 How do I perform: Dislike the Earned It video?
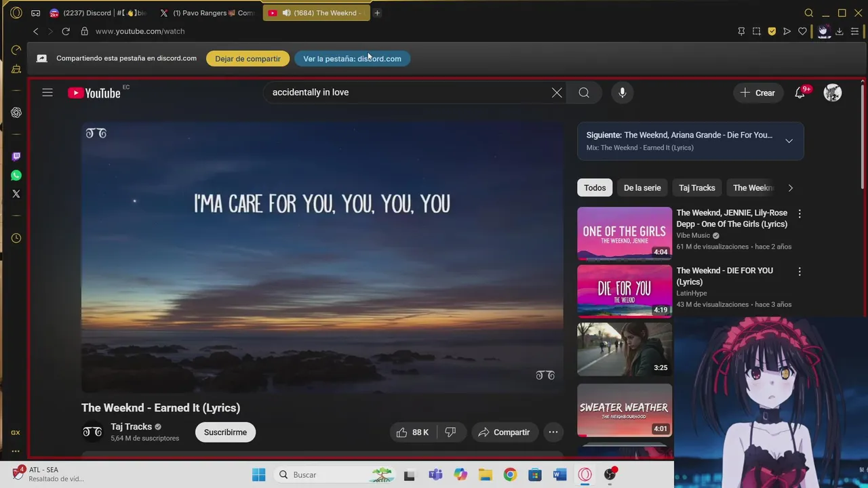450,432
